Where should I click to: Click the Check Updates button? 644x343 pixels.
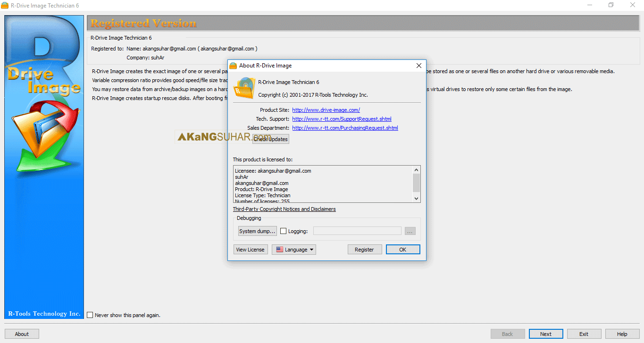click(x=270, y=139)
